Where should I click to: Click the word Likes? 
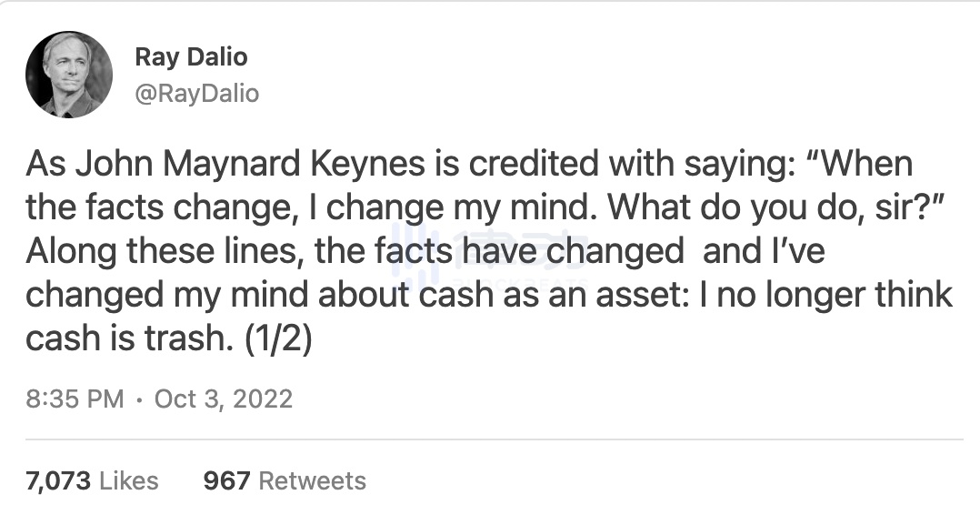click(x=128, y=480)
